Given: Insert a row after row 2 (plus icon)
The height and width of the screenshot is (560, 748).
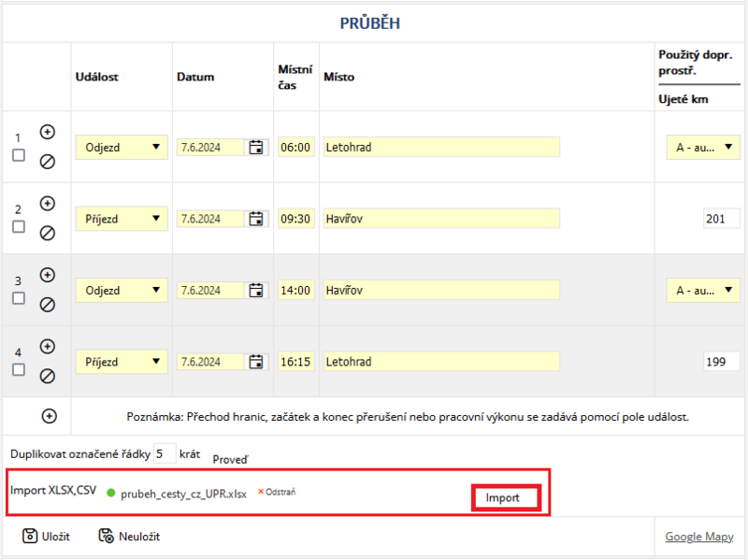Looking at the screenshot, I should pos(48,204).
